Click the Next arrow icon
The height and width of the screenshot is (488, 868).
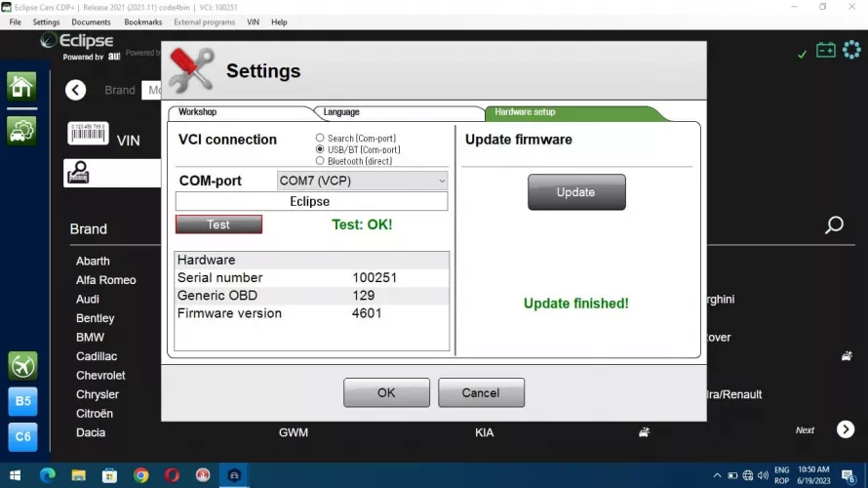(x=846, y=429)
